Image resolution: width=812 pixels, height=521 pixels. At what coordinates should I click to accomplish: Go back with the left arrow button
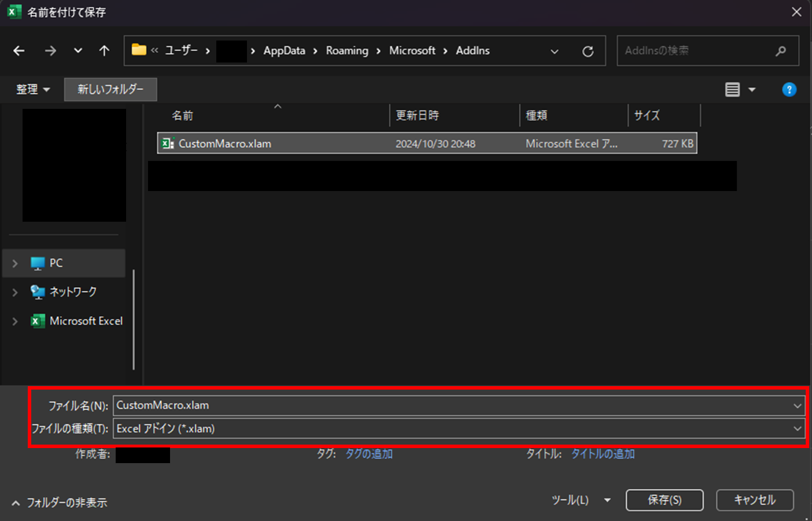pos(19,51)
